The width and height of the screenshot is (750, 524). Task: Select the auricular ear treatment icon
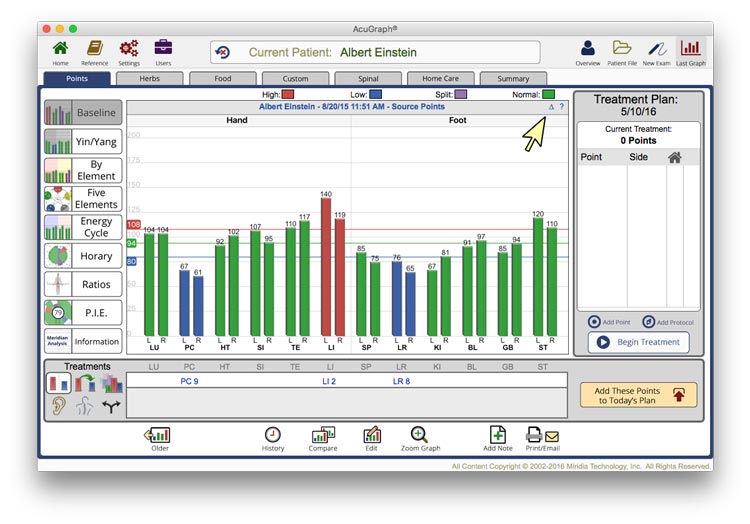coord(59,406)
